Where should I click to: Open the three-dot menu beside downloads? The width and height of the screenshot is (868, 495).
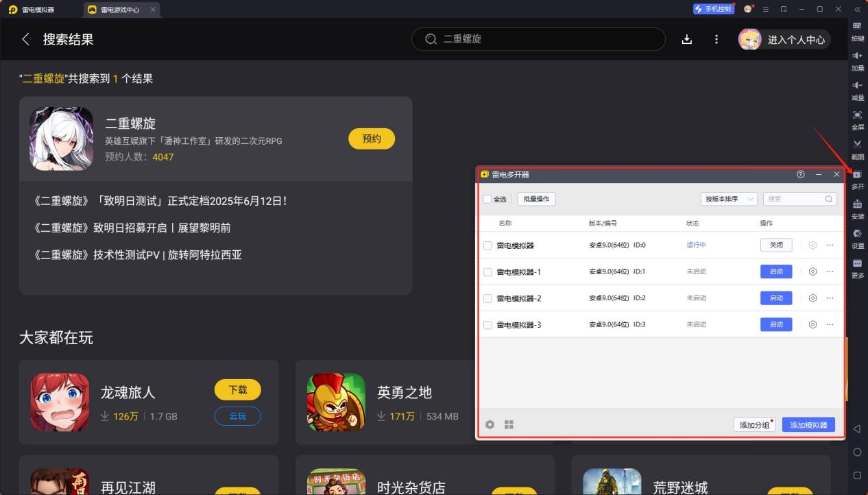click(x=716, y=39)
